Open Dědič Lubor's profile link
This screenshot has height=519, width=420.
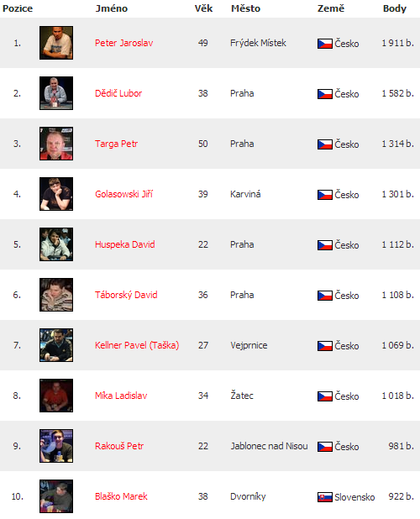point(118,93)
